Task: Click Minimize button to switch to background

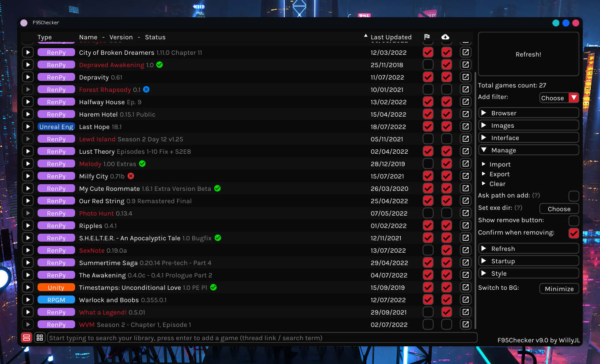Action: tap(559, 289)
